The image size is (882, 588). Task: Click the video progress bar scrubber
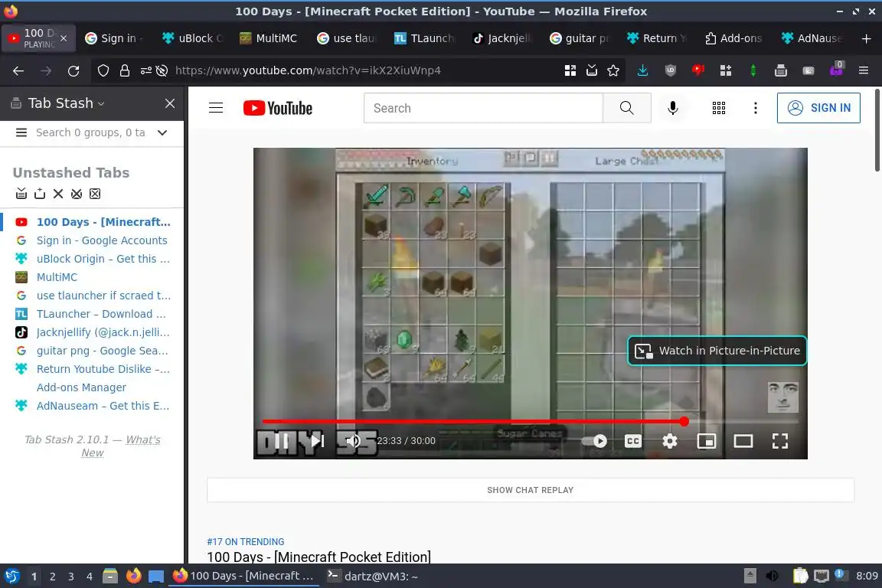click(684, 421)
